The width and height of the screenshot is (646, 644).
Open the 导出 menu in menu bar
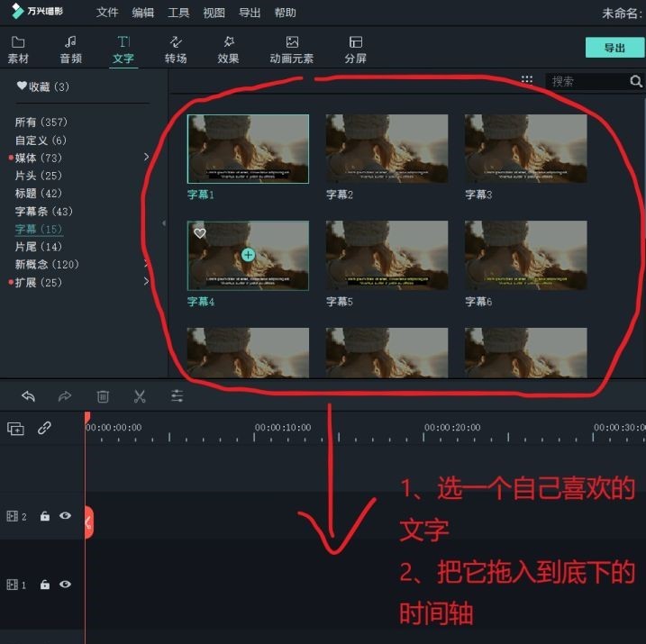coord(250,13)
